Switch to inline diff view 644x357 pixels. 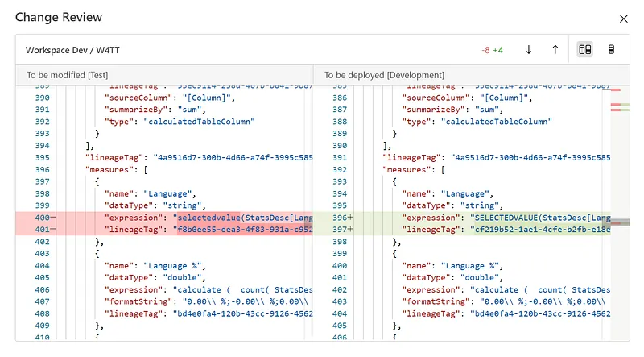[611, 50]
